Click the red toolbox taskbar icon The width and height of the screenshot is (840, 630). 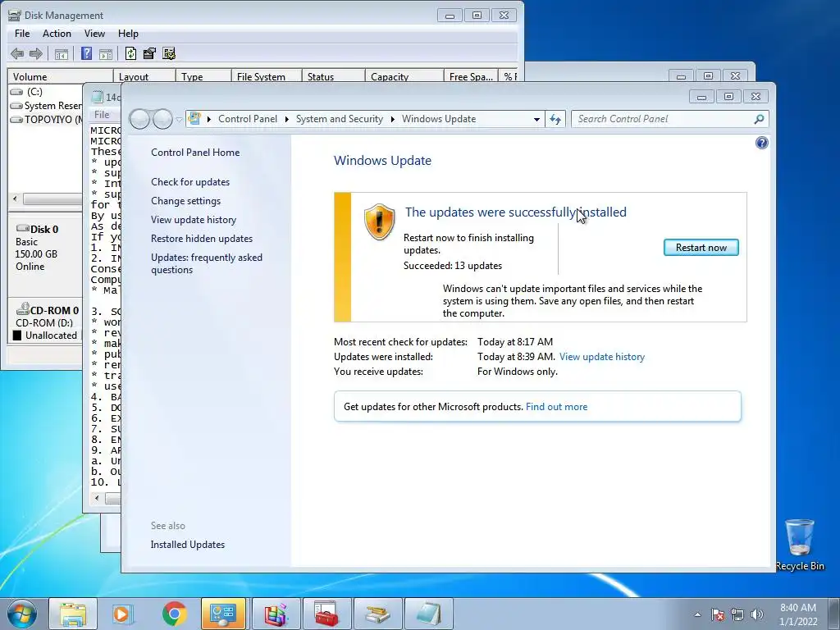(326, 614)
